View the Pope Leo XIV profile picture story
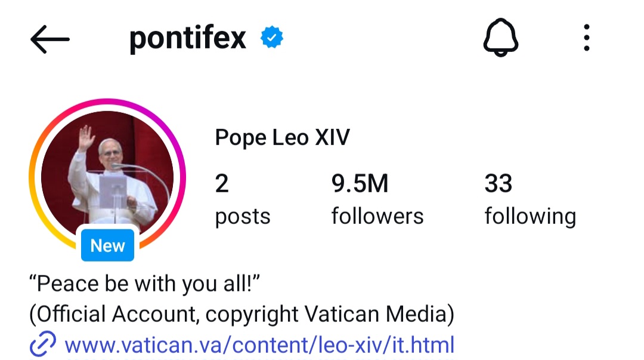The height and width of the screenshot is (360, 644). click(x=107, y=173)
